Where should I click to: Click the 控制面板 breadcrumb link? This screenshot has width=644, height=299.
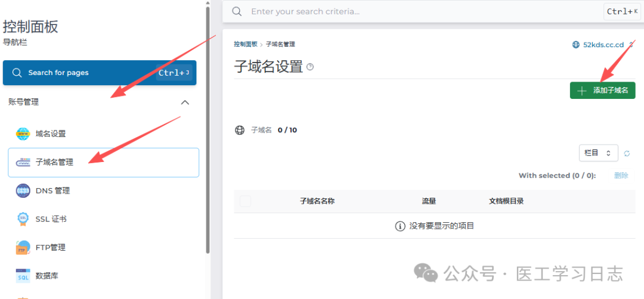(x=246, y=44)
